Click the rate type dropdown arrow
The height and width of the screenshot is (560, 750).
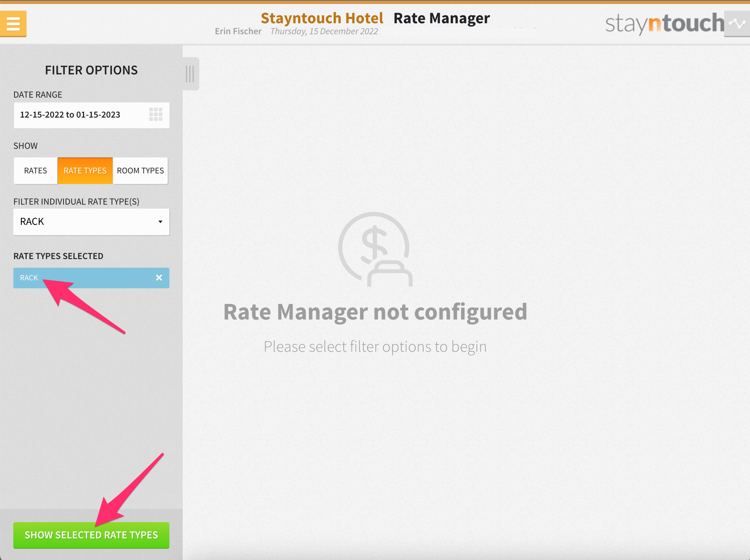160,222
